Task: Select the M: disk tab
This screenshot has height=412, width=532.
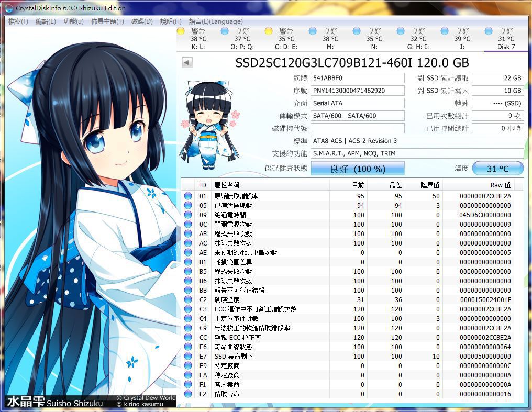Action: coord(330,39)
